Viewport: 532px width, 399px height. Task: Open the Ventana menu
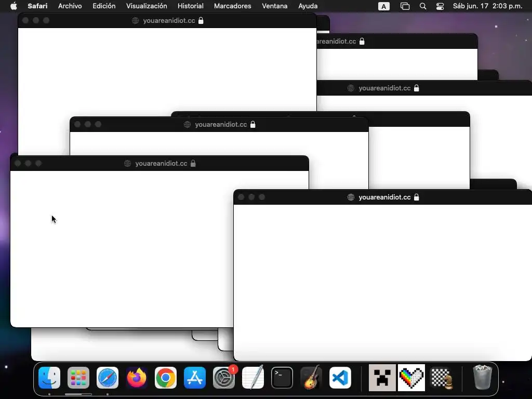(274, 6)
